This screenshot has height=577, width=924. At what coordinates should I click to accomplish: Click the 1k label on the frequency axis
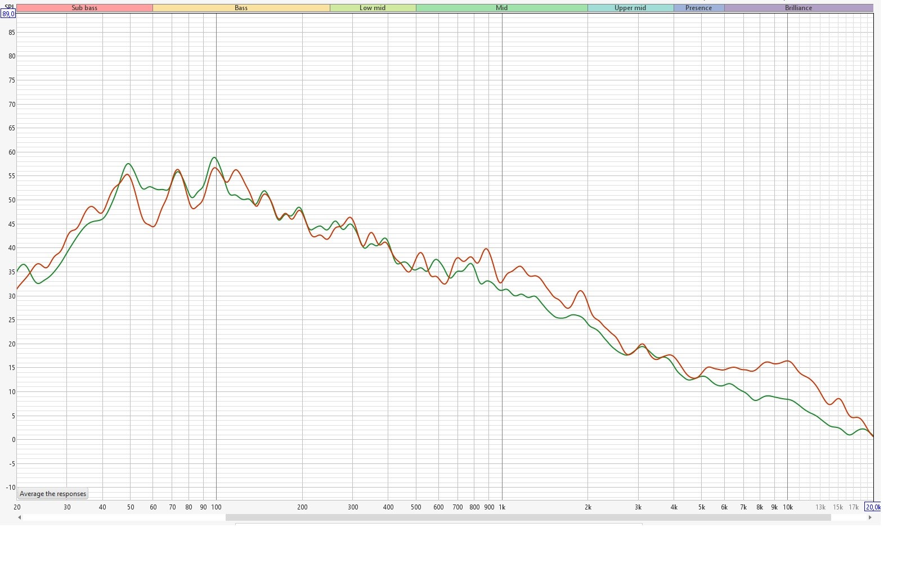coord(502,507)
